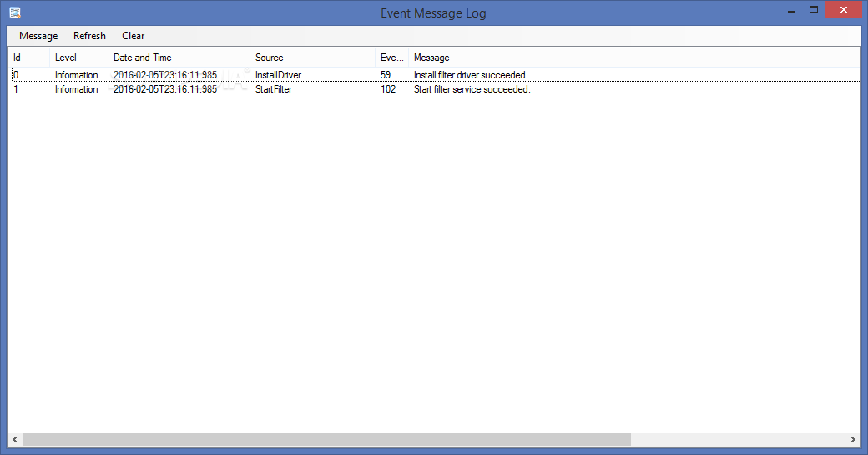Click 'Install filter driver succeeded.' message
This screenshot has width=868, height=455.
click(x=471, y=75)
